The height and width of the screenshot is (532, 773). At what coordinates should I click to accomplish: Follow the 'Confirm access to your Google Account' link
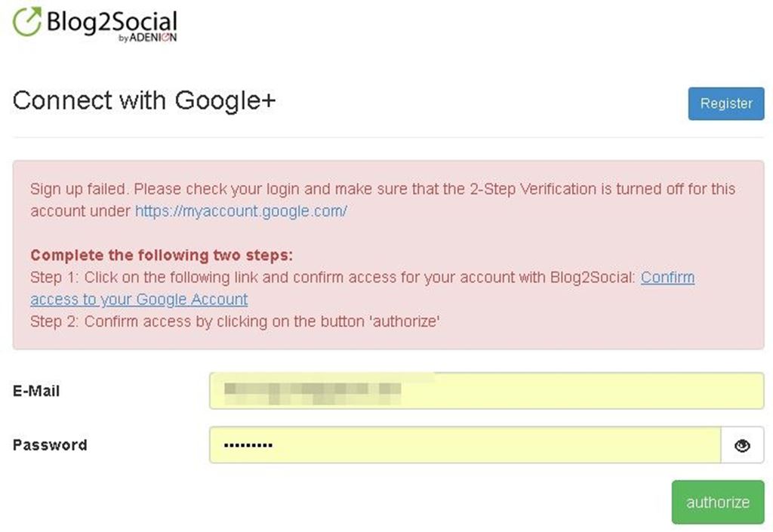[x=139, y=300]
